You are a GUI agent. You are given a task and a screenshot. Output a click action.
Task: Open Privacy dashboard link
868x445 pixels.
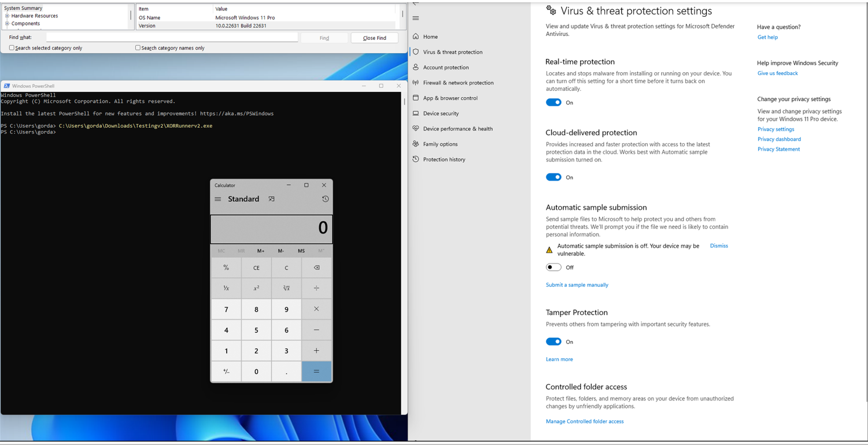coord(779,139)
